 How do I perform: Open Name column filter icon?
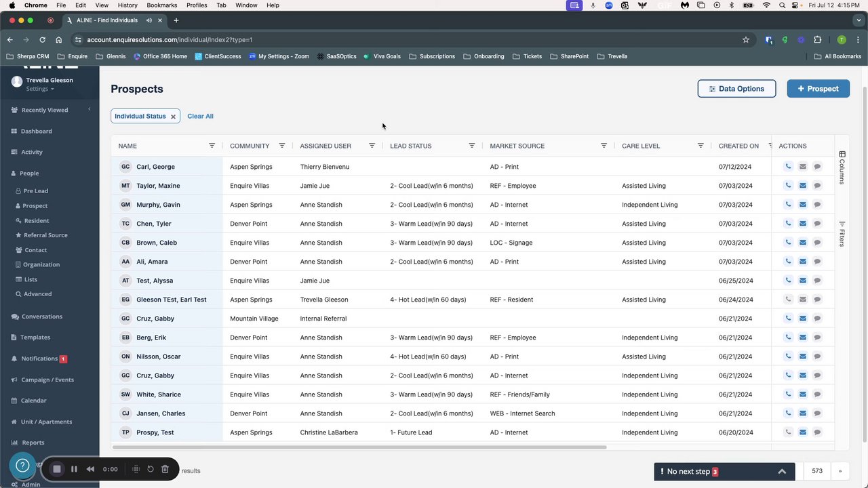(212, 146)
